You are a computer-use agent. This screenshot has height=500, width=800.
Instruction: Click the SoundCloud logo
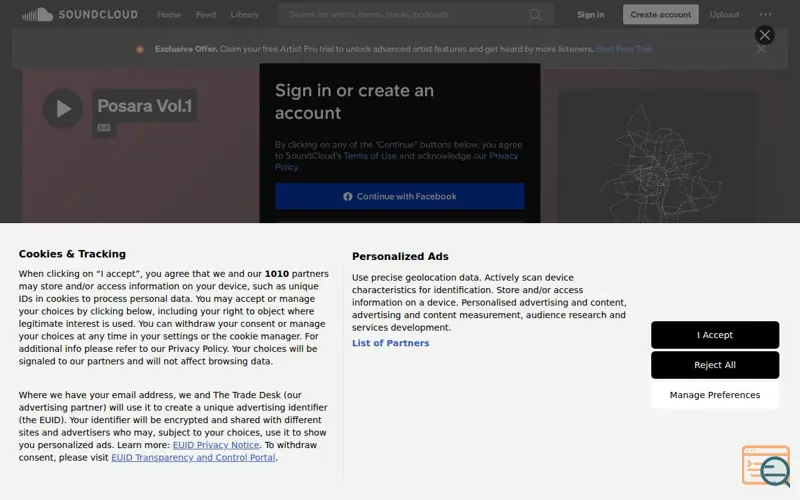coord(80,14)
